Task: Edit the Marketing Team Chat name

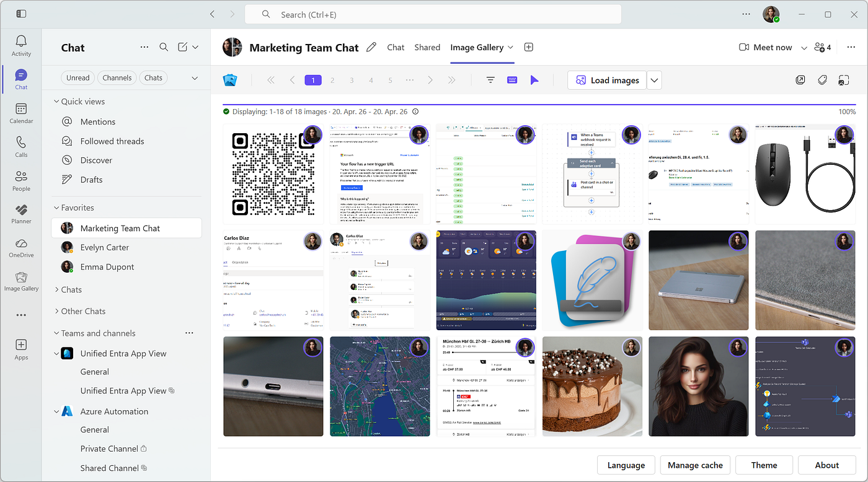Action: click(371, 47)
